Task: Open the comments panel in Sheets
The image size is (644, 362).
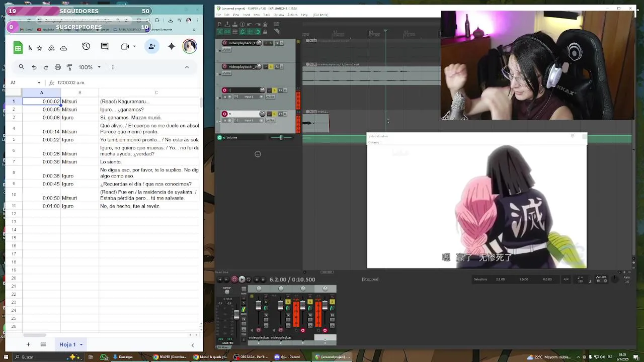Action: tap(105, 46)
